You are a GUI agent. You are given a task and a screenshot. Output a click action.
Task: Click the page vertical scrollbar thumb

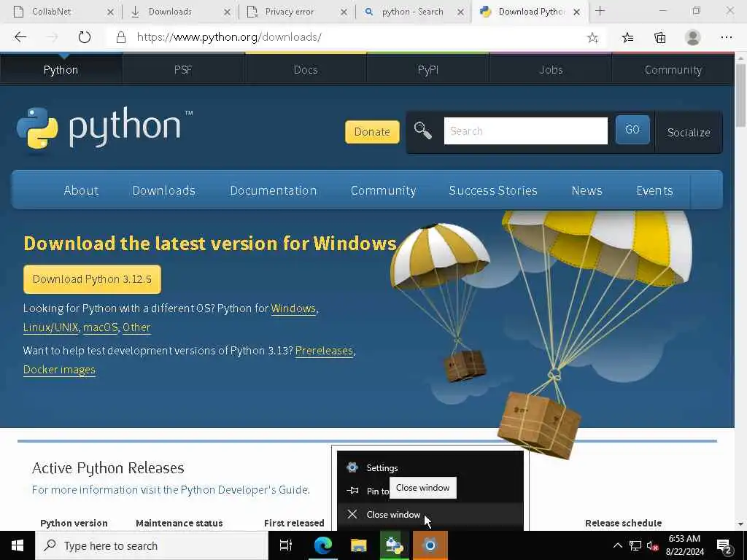click(740, 96)
